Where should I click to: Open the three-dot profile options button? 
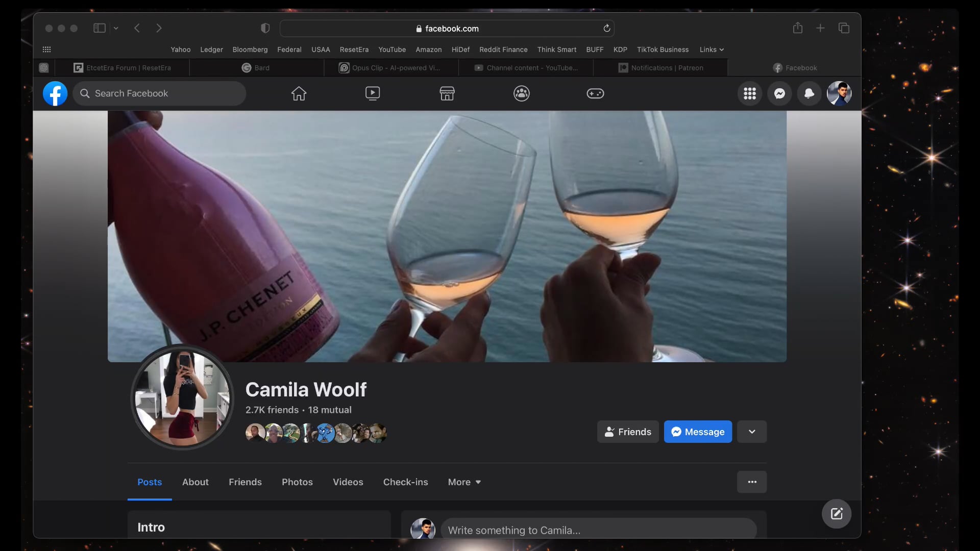click(x=752, y=482)
